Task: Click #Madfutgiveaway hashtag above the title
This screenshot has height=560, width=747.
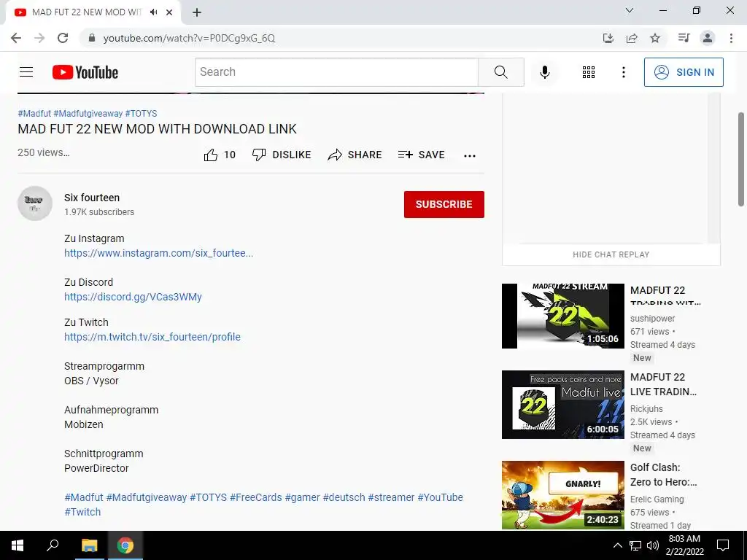Action: coord(88,113)
